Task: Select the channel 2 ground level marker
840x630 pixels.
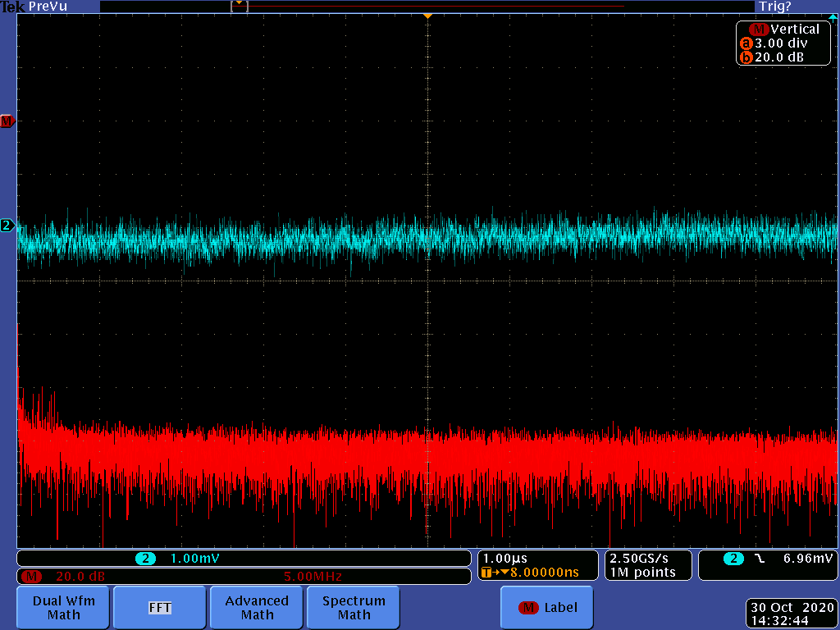Action: pos(7,226)
